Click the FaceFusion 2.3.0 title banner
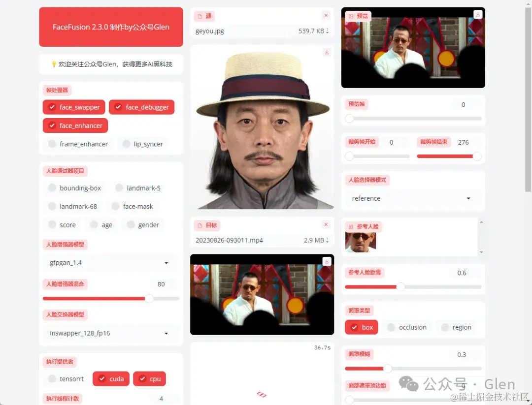This screenshot has height=405, width=532. [x=111, y=27]
